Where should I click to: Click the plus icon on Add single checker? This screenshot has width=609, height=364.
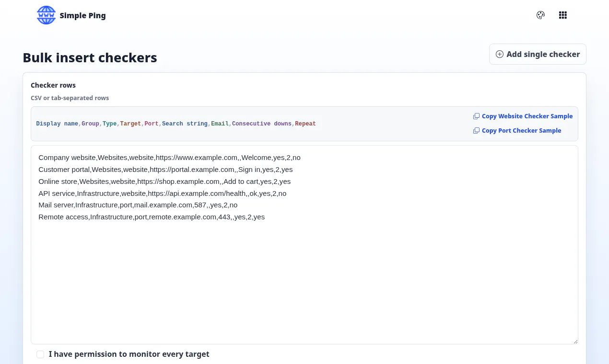pos(500,54)
